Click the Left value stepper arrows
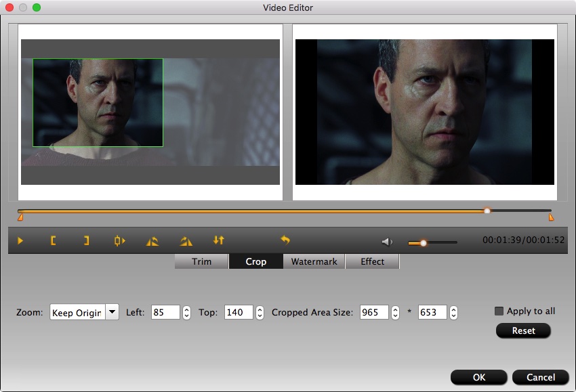This screenshot has height=392, width=576. click(186, 313)
